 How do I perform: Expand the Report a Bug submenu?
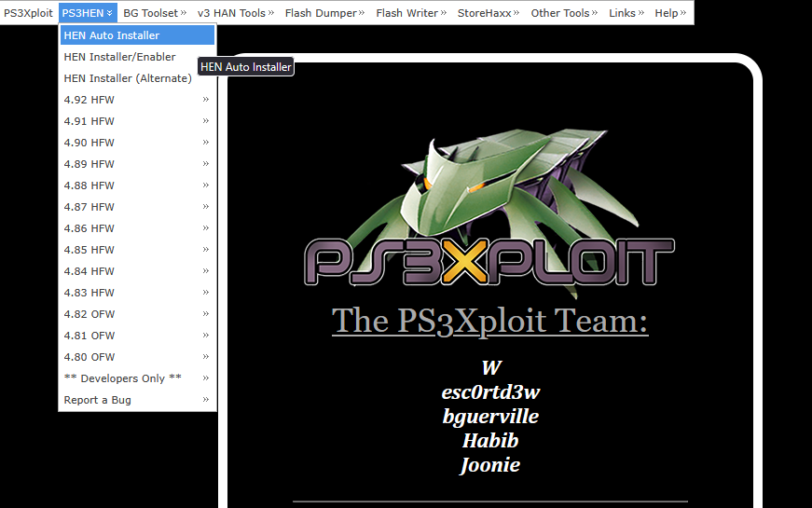(137, 400)
